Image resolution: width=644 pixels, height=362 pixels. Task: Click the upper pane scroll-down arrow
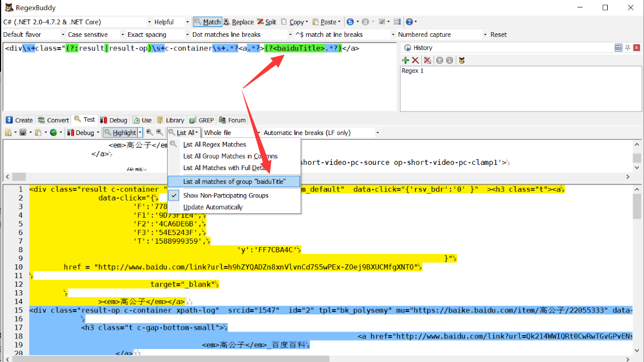pos(637,167)
